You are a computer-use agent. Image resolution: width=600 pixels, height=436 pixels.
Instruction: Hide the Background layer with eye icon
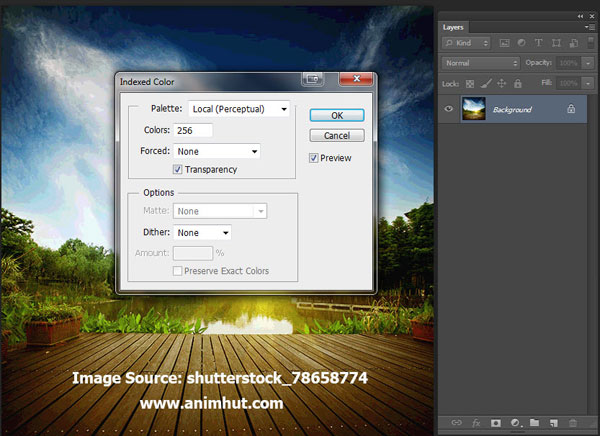(x=449, y=109)
